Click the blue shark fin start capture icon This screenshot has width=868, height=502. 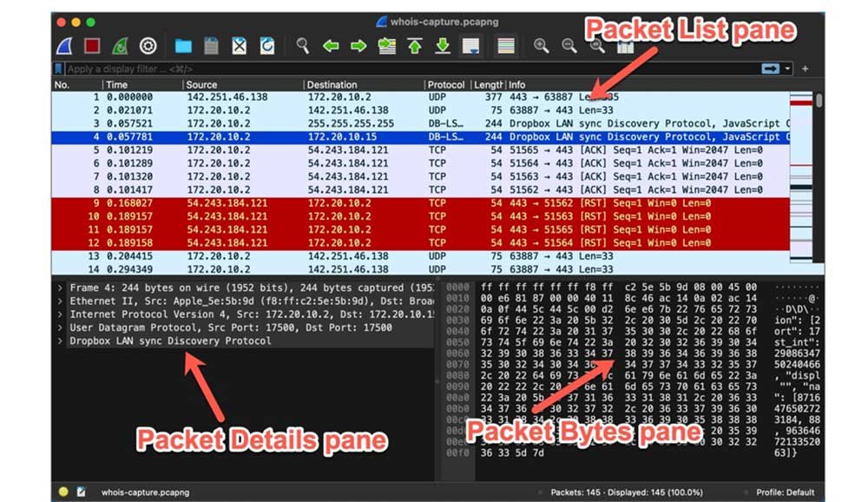pyautogui.click(x=65, y=46)
